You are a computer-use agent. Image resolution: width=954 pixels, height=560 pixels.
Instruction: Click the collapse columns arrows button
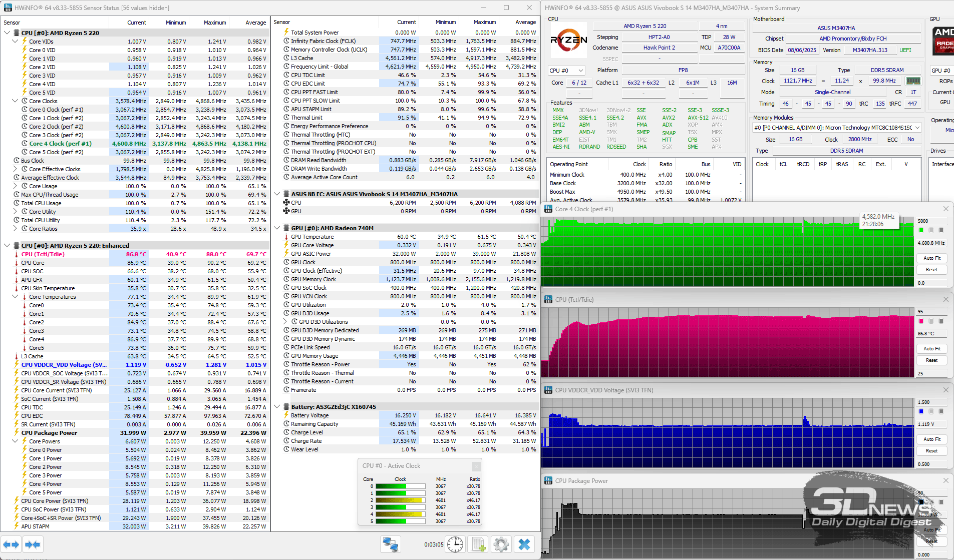[33, 544]
